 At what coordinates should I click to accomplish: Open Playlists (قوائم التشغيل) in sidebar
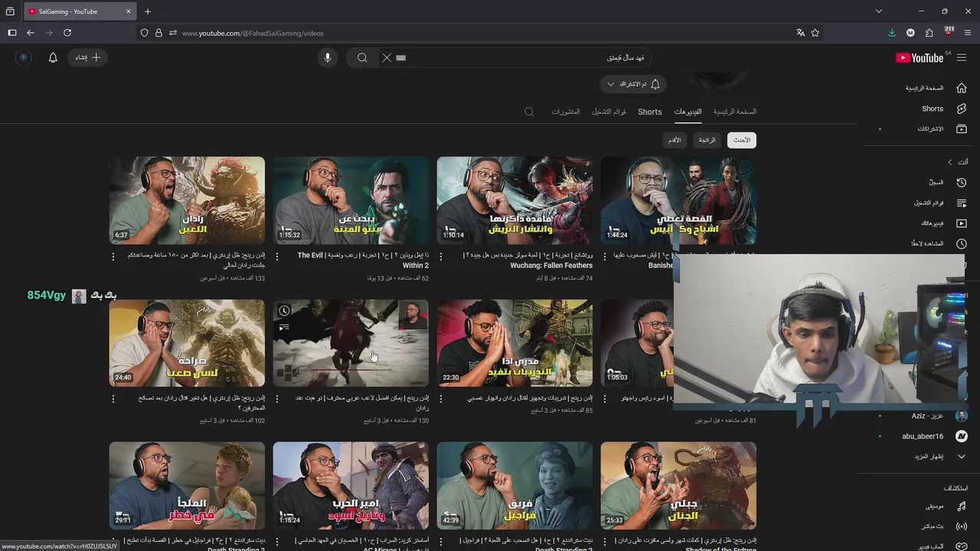(x=929, y=203)
